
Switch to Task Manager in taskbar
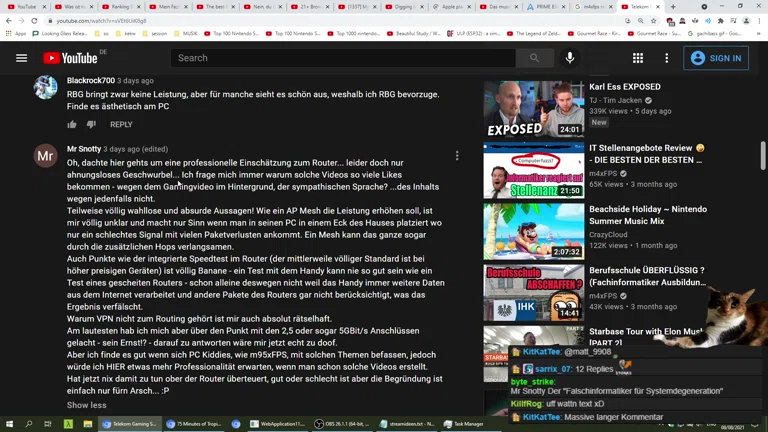464,424
